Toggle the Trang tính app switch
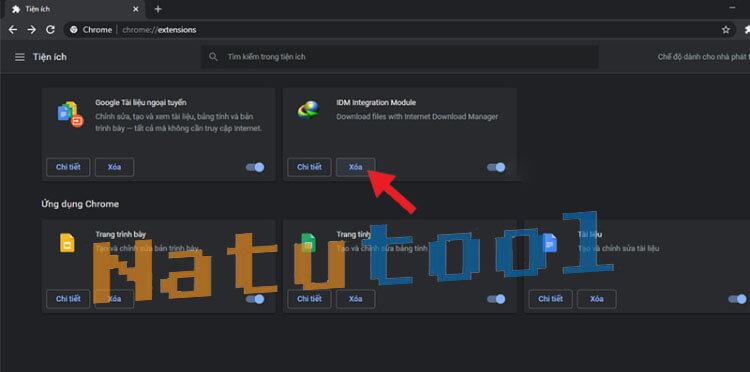750x372 pixels. point(496,299)
